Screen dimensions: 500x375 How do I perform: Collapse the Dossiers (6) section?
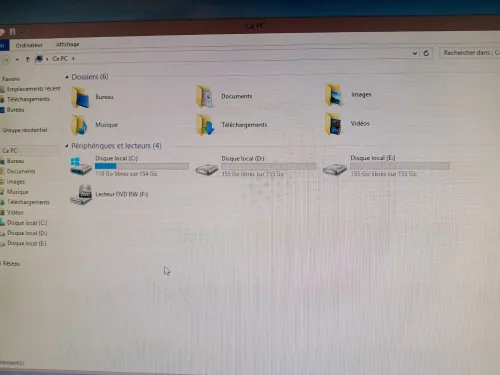pos(67,77)
